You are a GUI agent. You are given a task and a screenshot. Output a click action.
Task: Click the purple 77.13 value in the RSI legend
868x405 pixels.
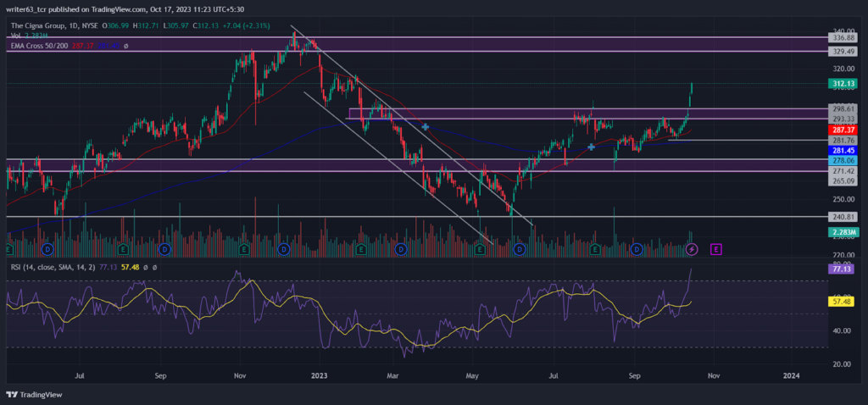[x=107, y=267]
